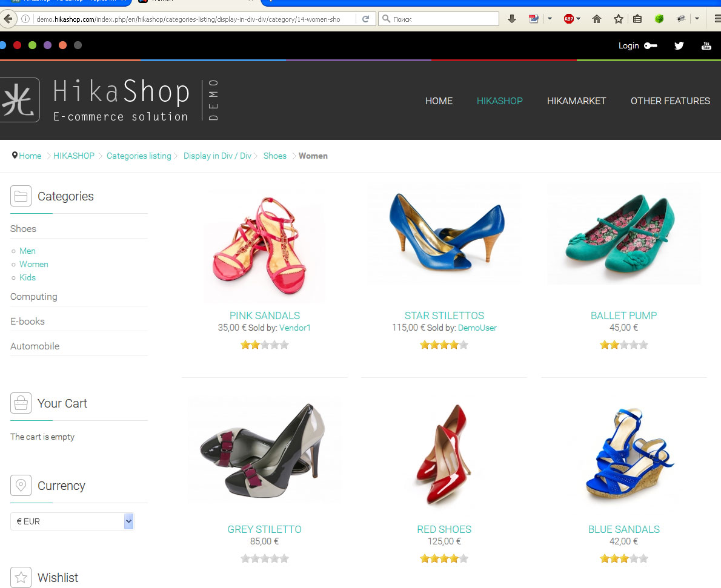Select the green theme color dot

pyautogui.click(x=33, y=45)
